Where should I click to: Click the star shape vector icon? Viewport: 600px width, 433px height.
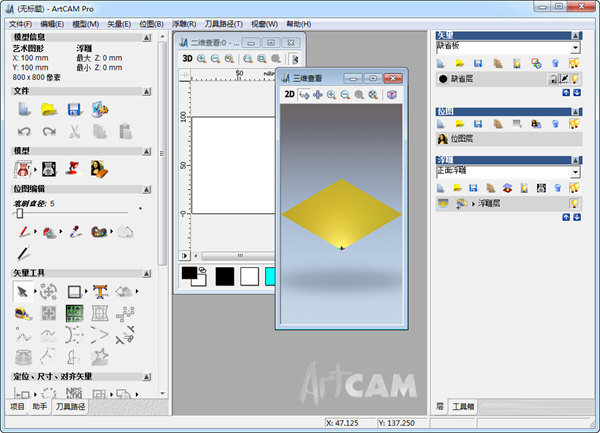(x=100, y=357)
